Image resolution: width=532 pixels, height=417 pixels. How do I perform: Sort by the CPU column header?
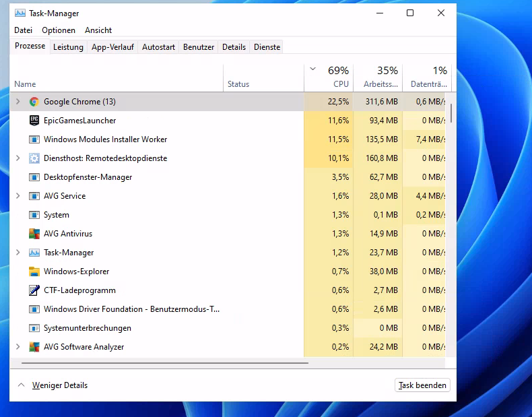329,78
